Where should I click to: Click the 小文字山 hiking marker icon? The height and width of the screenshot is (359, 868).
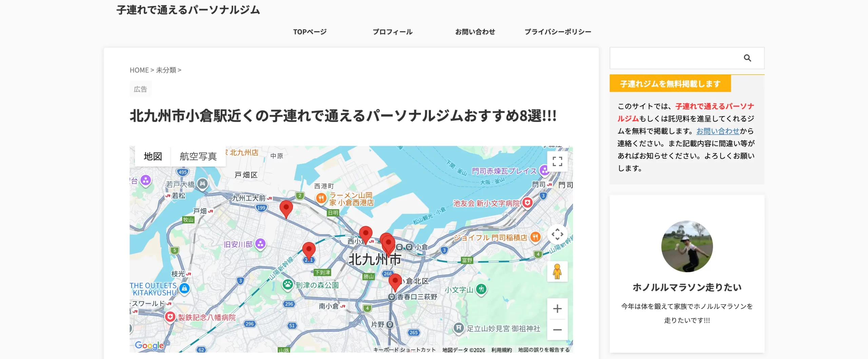pyautogui.click(x=481, y=289)
